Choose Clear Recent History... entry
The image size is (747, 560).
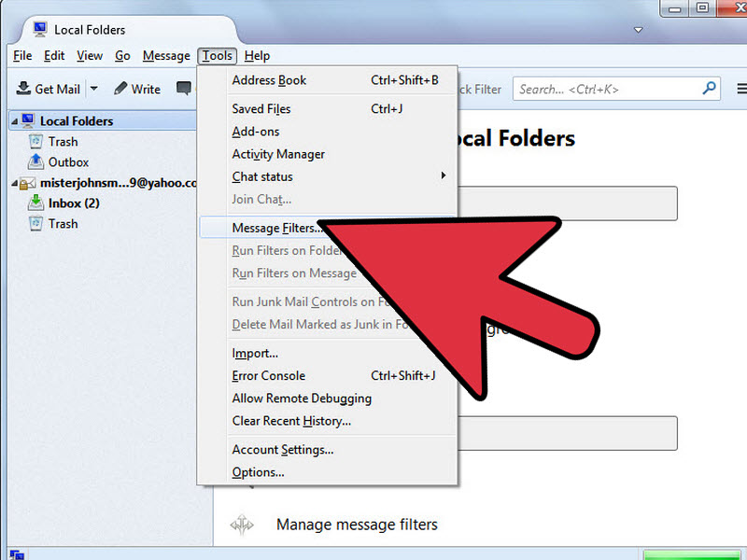(x=328, y=421)
